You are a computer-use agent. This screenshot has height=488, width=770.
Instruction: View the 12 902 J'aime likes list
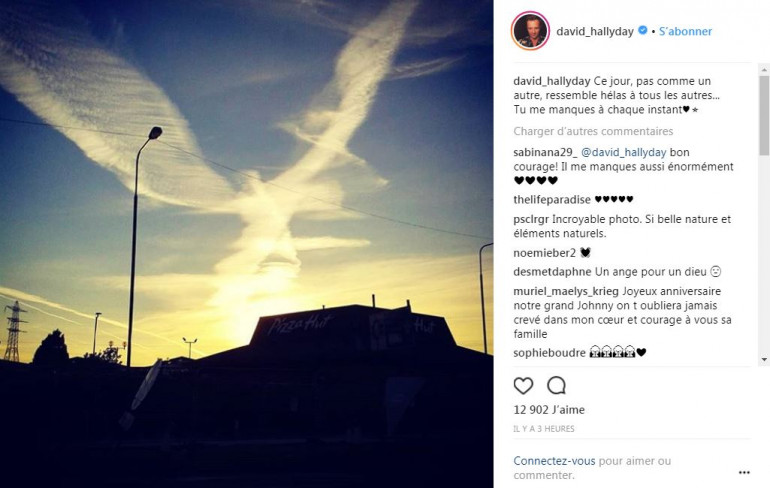[x=549, y=409]
